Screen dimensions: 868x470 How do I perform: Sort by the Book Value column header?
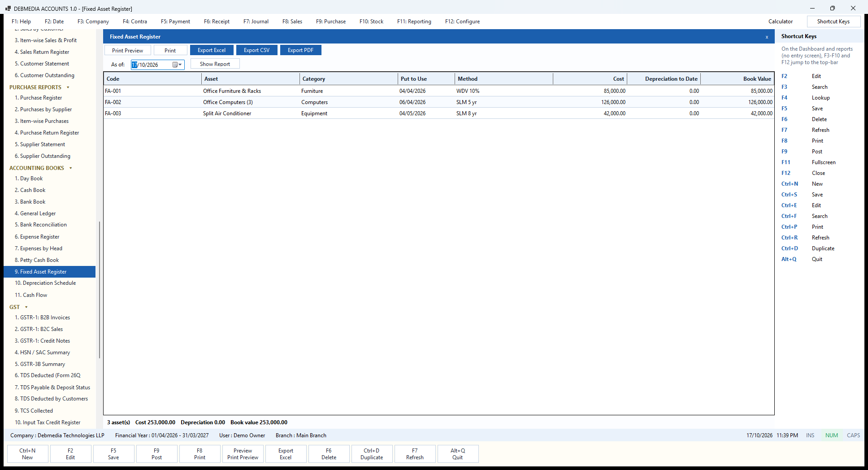click(738, 79)
